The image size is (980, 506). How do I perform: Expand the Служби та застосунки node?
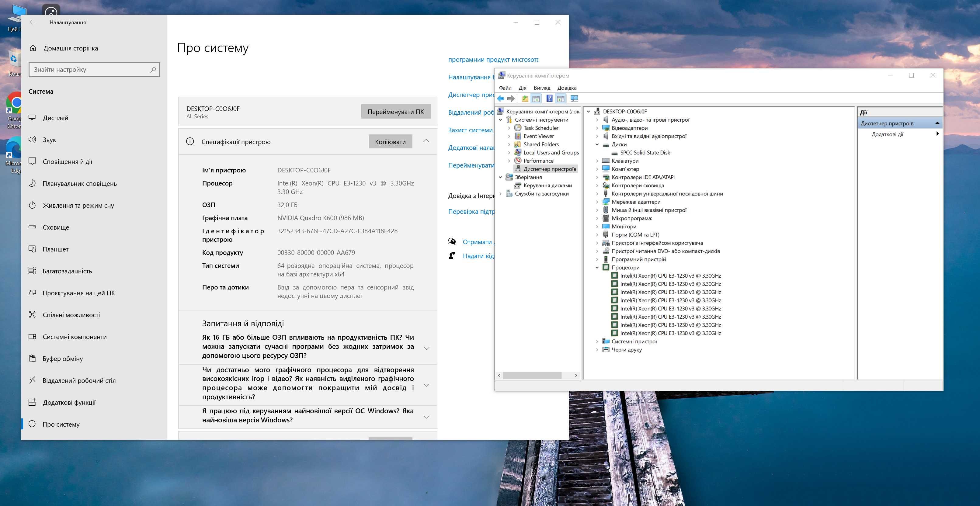(x=501, y=194)
